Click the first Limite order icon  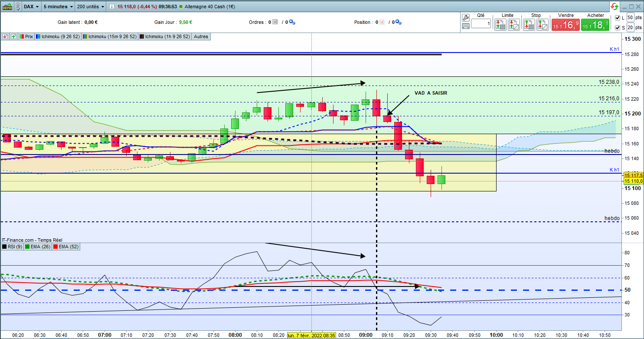click(x=500, y=24)
